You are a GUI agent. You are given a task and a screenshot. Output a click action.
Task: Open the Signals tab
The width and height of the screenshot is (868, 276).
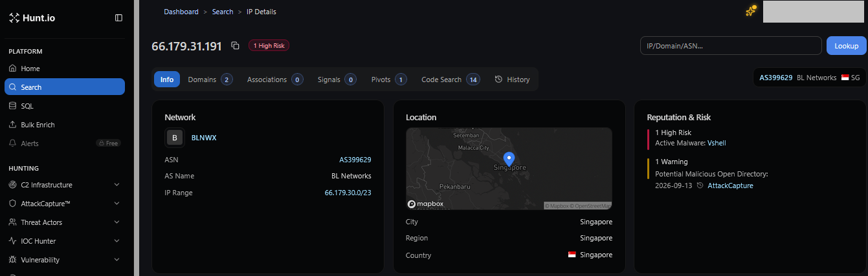pyautogui.click(x=337, y=80)
